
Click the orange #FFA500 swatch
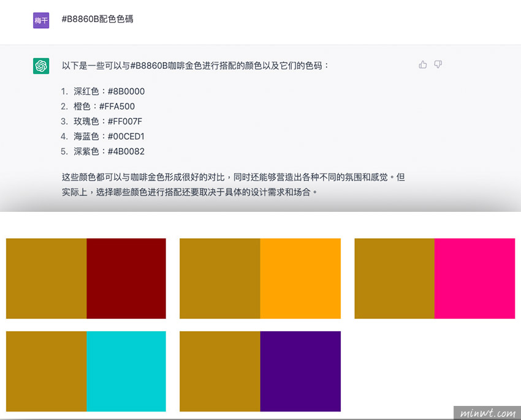point(300,279)
